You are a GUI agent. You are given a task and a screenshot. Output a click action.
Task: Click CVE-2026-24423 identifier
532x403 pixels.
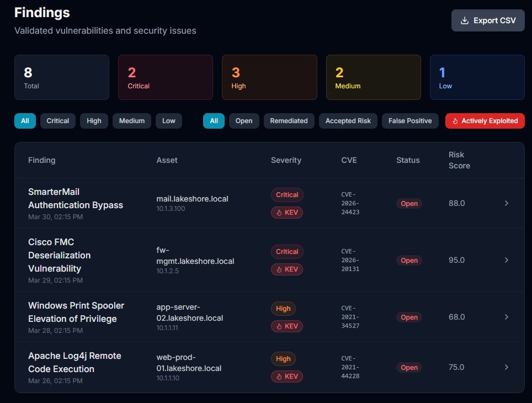click(350, 203)
